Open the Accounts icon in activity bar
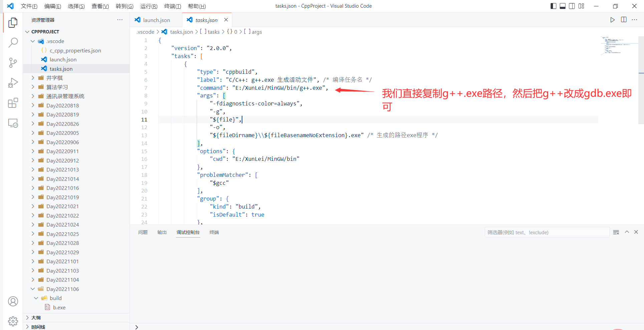 tap(13, 301)
